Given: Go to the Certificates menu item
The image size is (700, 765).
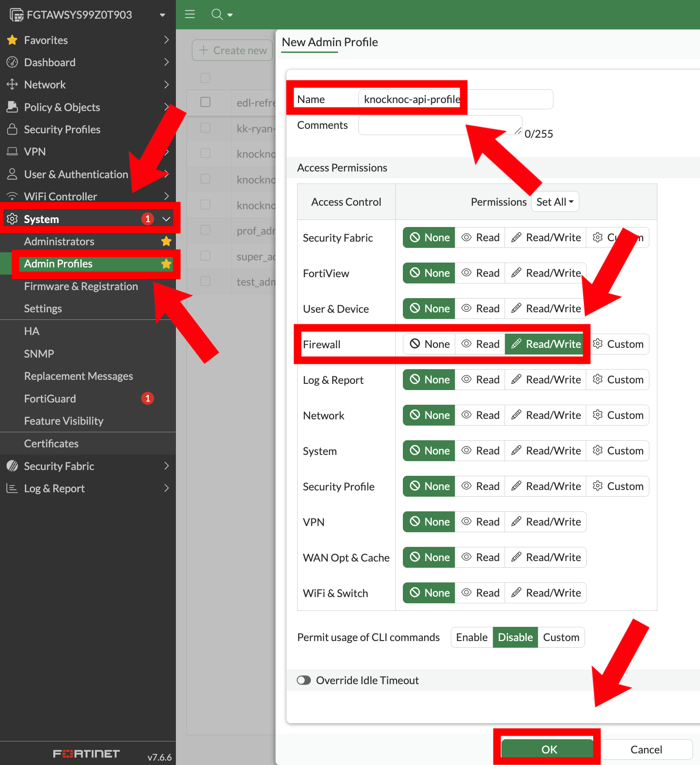Looking at the screenshot, I should coord(51,443).
